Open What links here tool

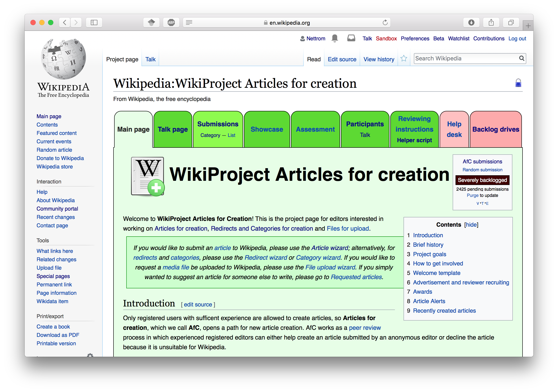[55, 251]
